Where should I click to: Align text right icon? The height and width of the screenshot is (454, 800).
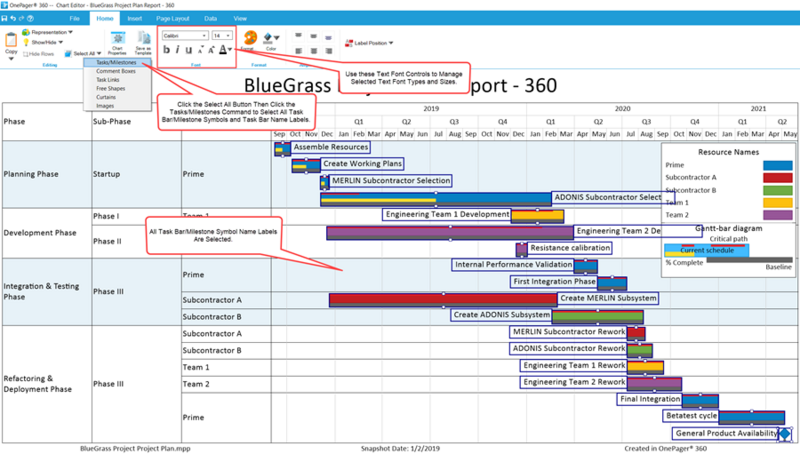[x=328, y=51]
